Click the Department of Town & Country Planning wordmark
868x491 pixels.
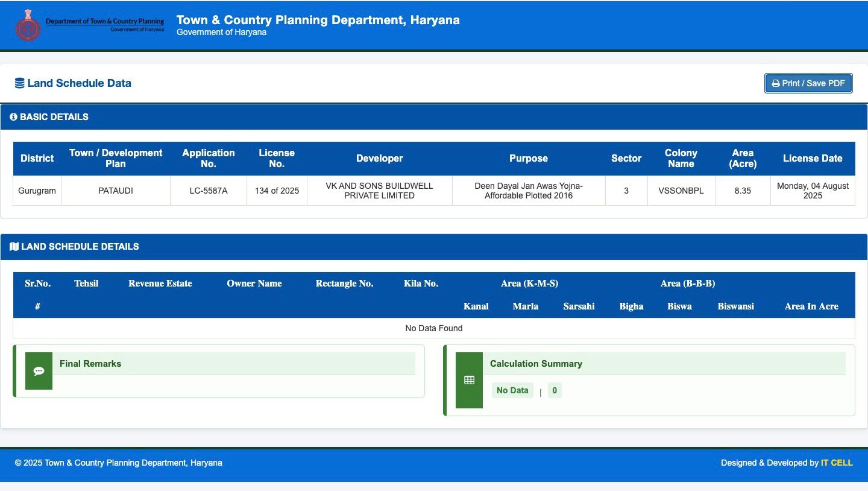pyautogui.click(x=105, y=24)
